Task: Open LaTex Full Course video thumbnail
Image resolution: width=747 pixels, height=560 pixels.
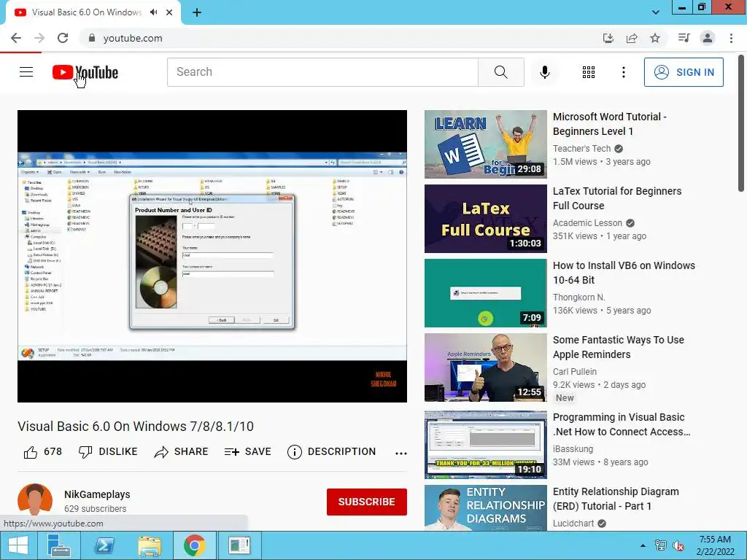Action: [x=485, y=219]
